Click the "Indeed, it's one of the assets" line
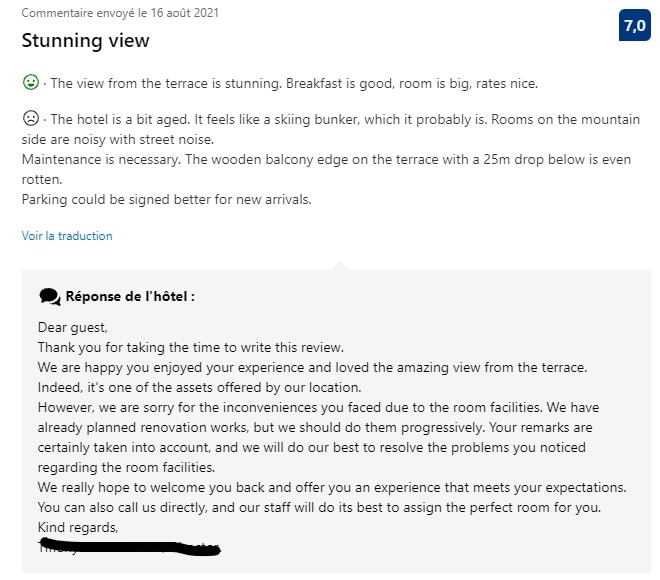The image size is (660, 580). [199, 387]
